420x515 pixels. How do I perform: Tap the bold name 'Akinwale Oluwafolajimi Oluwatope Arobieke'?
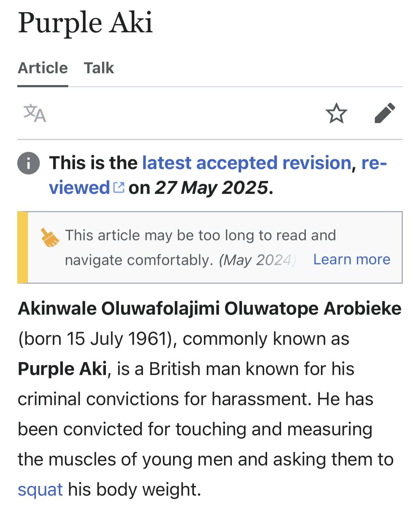tap(210, 309)
